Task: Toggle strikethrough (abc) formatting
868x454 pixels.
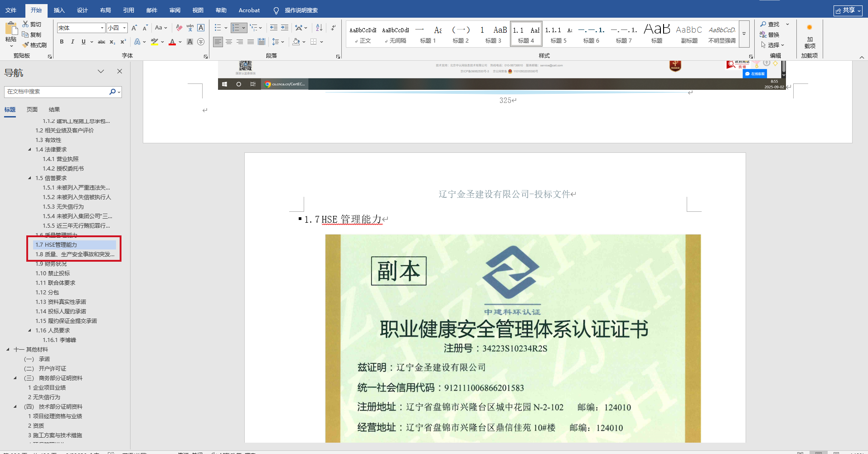Action: [x=102, y=42]
